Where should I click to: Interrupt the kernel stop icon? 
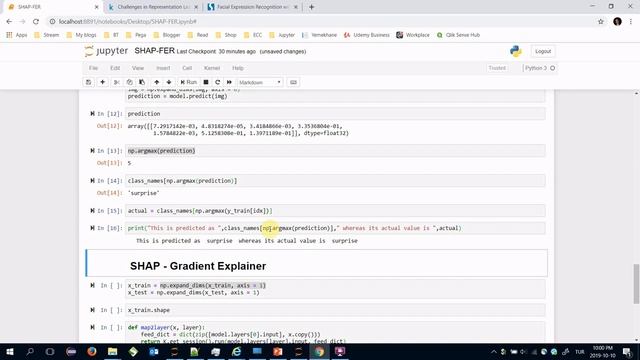pos(206,82)
